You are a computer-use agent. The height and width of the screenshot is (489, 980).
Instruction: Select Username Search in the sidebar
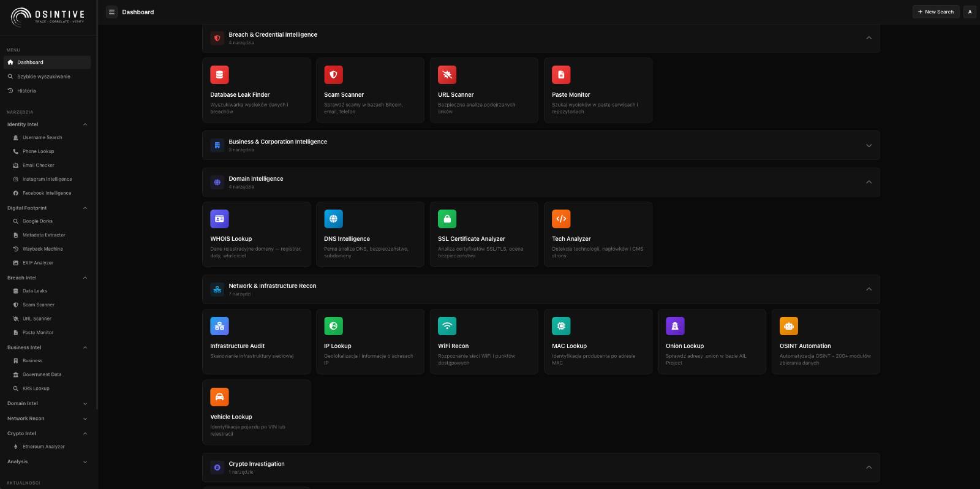50,137
